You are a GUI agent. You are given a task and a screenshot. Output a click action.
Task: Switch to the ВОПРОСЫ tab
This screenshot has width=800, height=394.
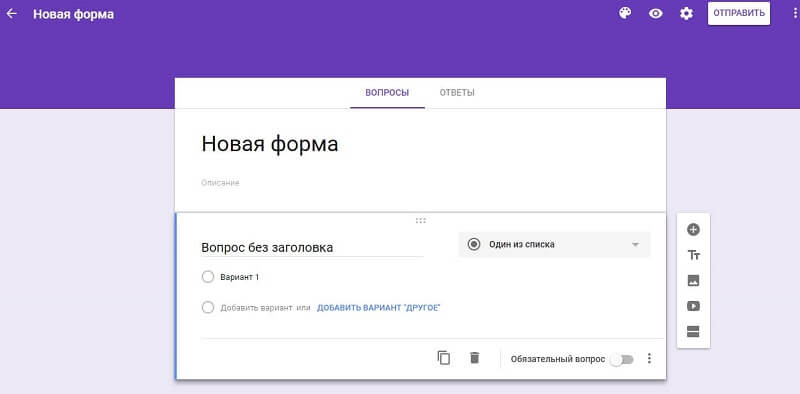pos(387,93)
